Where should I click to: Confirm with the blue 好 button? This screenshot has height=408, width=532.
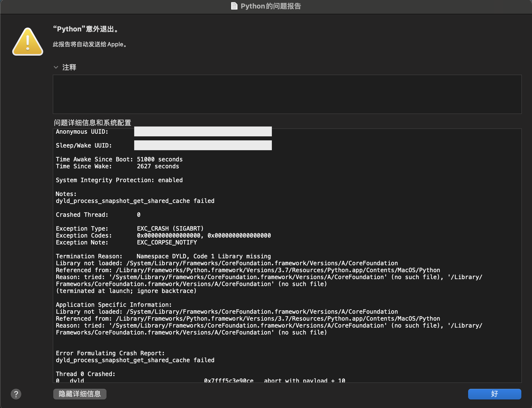click(x=494, y=394)
